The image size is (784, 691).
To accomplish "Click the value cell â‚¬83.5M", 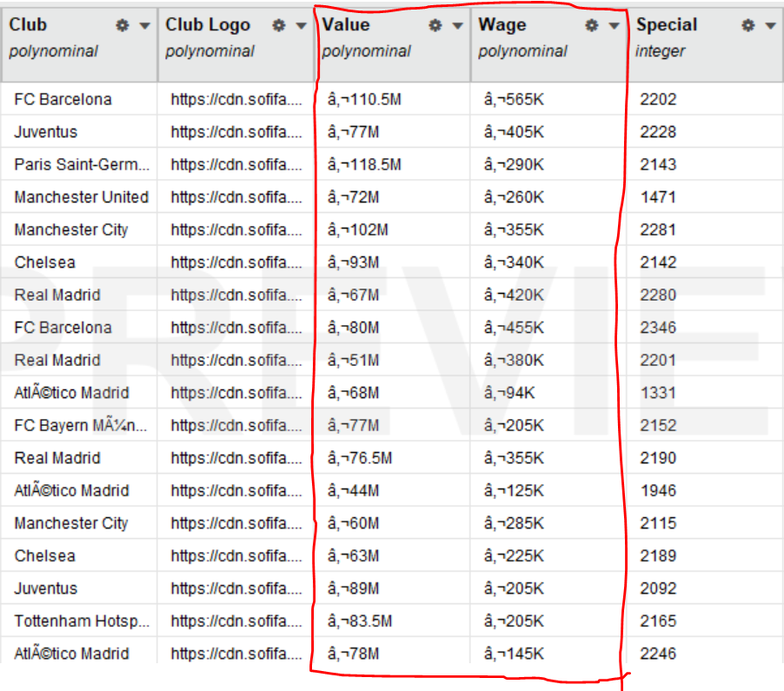I will tap(360, 621).
